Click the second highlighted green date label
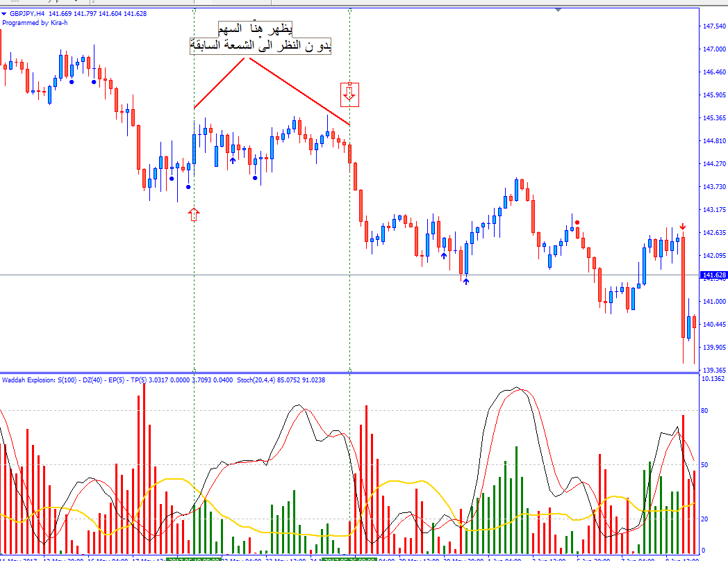728x561 pixels. pyautogui.click(x=349, y=559)
